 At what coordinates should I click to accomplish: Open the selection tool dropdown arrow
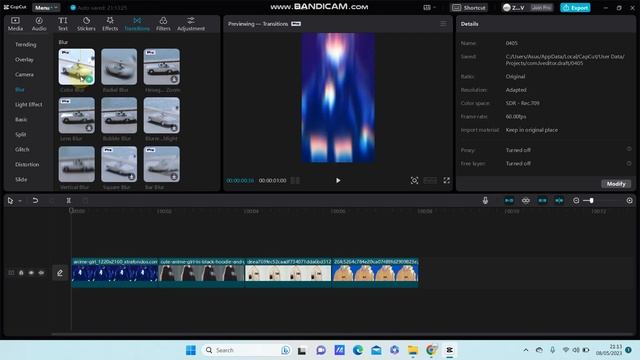[20, 201]
